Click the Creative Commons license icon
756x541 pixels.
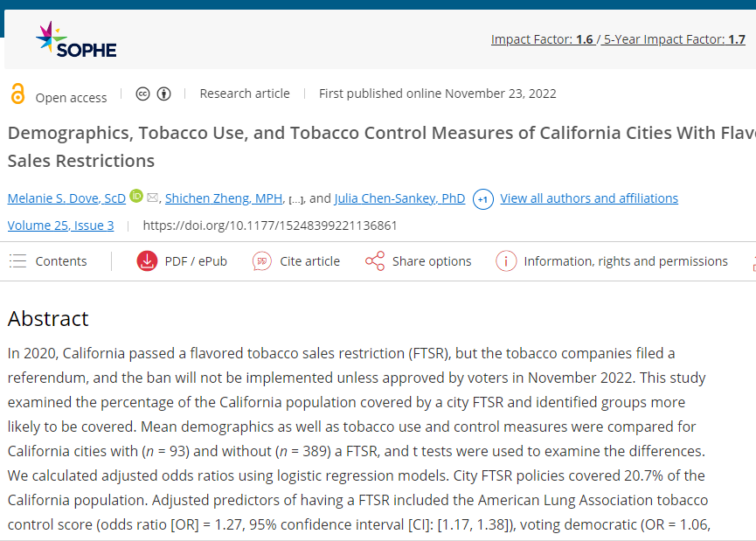[x=143, y=94]
